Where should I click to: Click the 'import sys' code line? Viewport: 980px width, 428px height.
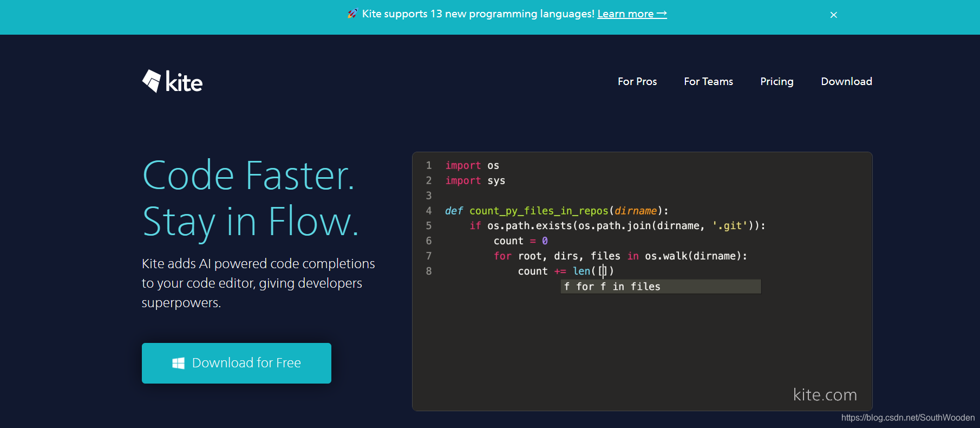(475, 180)
